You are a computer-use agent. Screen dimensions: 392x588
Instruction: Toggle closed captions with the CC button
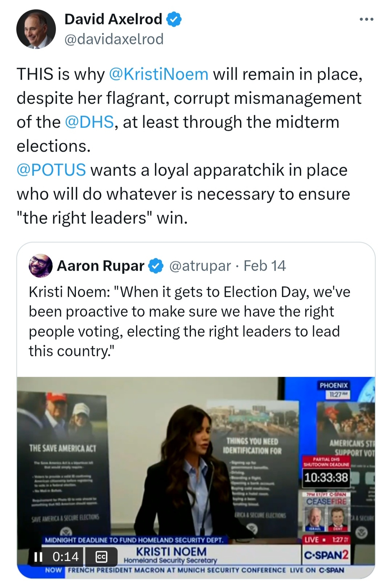(101, 557)
